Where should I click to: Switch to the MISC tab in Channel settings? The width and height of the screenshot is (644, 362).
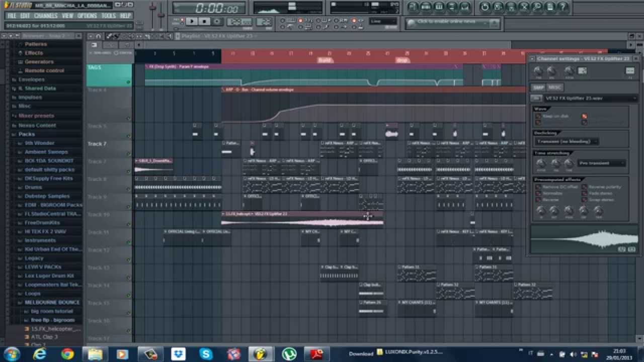(x=555, y=87)
